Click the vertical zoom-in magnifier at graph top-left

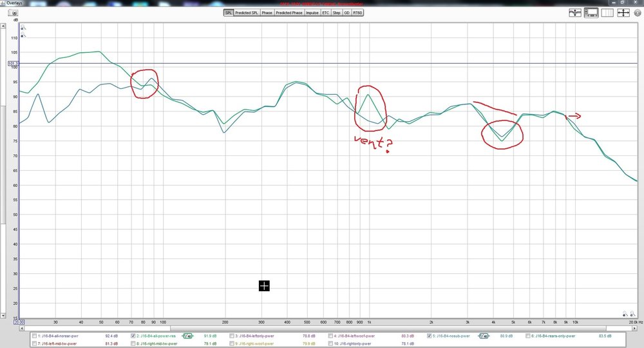point(23,28)
